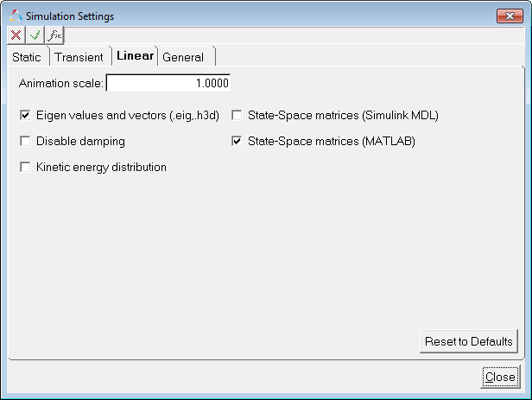Viewport: 532px width, 400px height.
Task: Select the Linear tab
Action: pyautogui.click(x=135, y=56)
